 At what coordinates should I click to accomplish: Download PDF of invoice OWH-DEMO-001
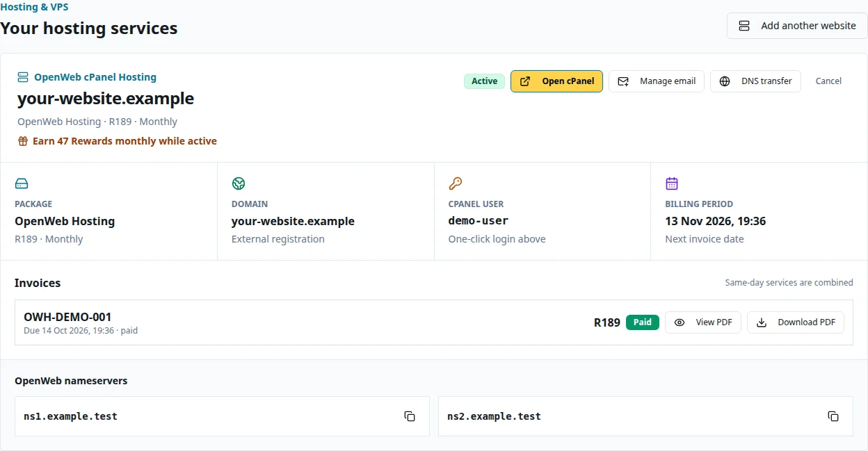point(796,322)
